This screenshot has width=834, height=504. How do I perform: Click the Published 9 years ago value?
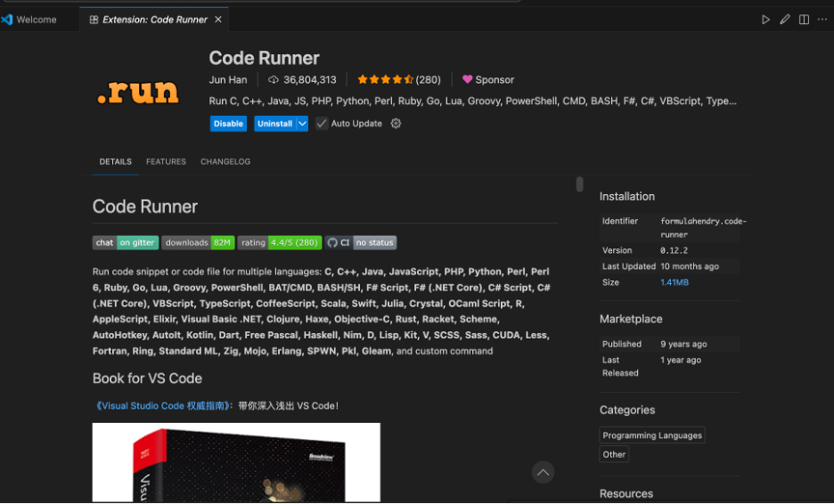tap(683, 344)
